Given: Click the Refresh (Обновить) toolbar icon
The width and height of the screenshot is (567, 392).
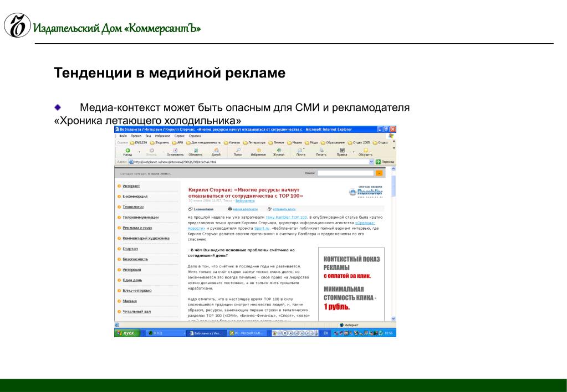Looking at the screenshot, I should 196,150.
